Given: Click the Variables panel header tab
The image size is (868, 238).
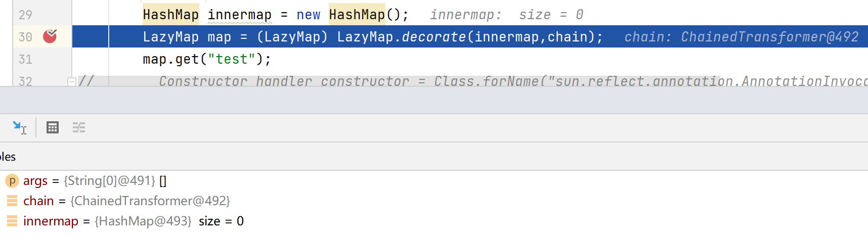Looking at the screenshot, I should pyautogui.click(x=8, y=157).
